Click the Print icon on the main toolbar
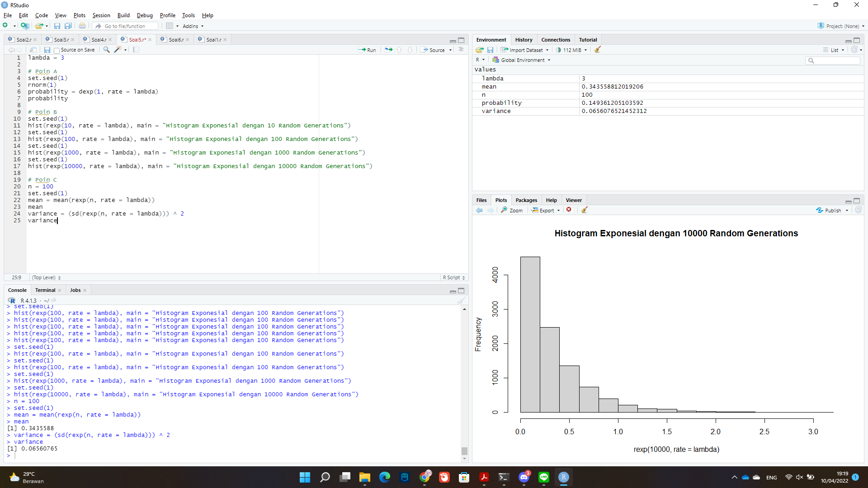The width and height of the screenshot is (868, 488). tap(82, 26)
